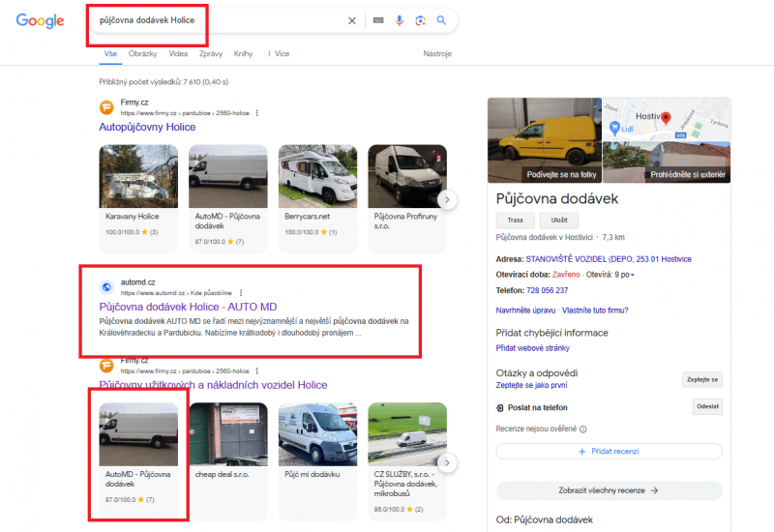The image size is (774, 532).
Task: Open options dots for automd.cz result
Action: [241, 293]
